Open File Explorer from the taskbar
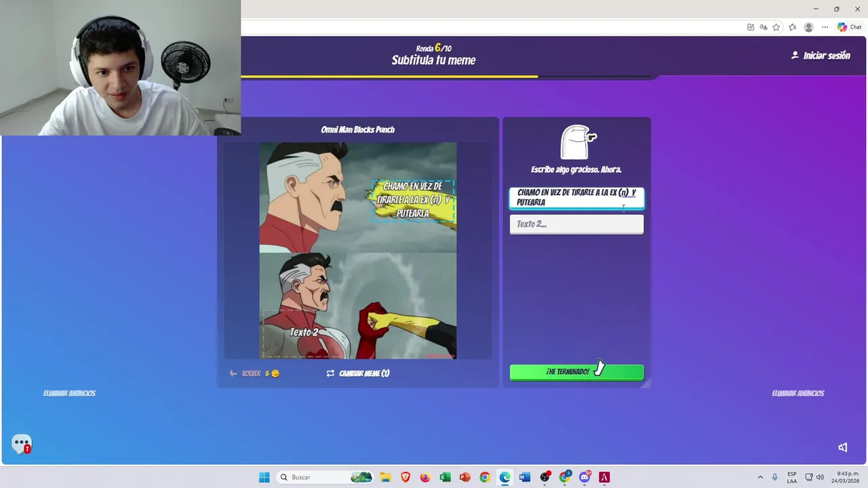868x488 pixels. pos(385,477)
